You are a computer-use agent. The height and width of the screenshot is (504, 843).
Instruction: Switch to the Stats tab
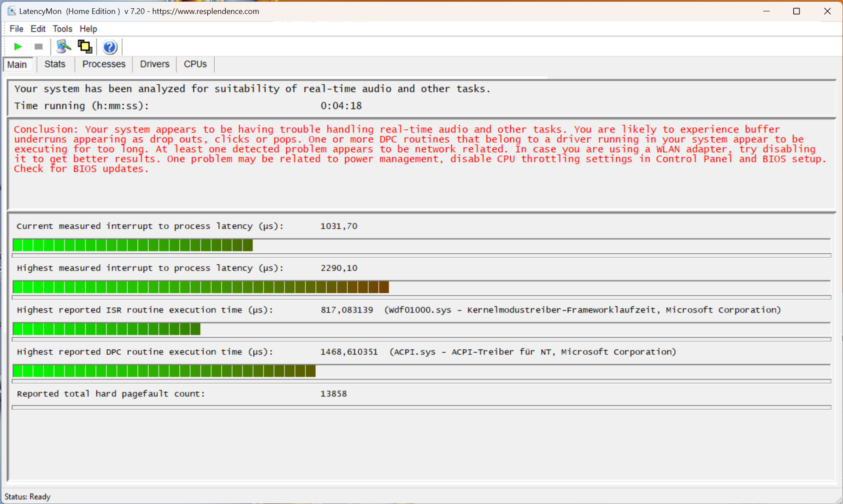(55, 64)
